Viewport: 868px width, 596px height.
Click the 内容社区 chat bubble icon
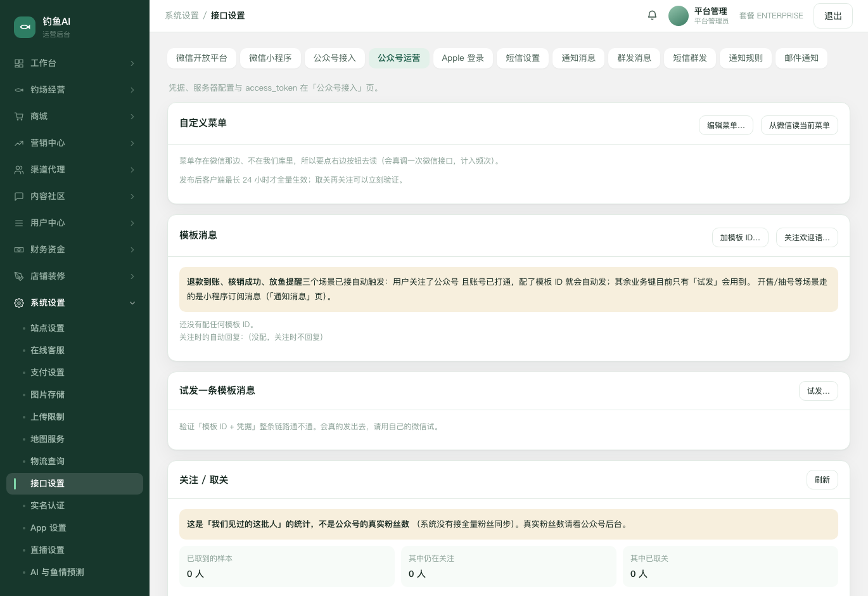[19, 197]
